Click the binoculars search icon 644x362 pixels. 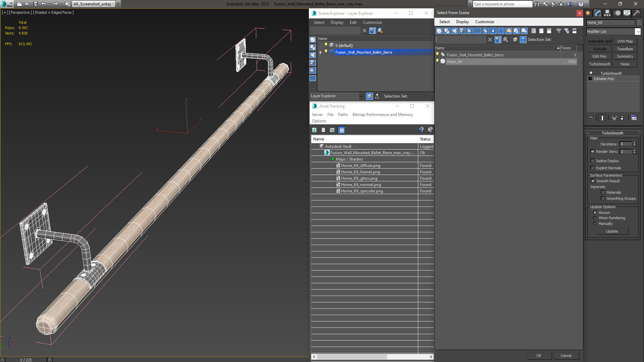537,4
